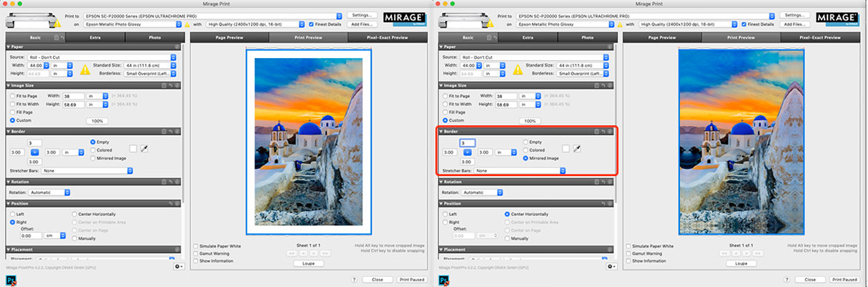Viewport: 868px width, 287px height.
Task: Go to previous sheet arrow in right window
Action: pyautogui.click(x=736, y=253)
